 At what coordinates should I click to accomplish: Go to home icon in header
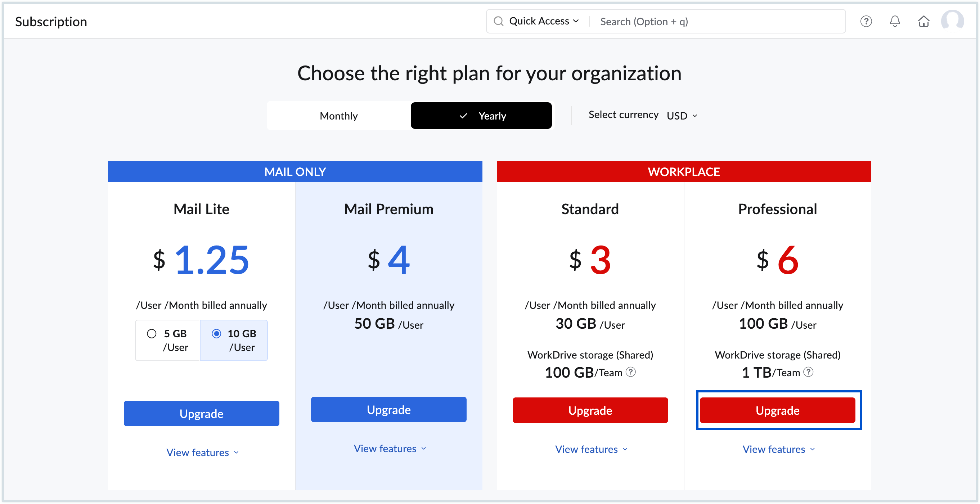tap(923, 21)
